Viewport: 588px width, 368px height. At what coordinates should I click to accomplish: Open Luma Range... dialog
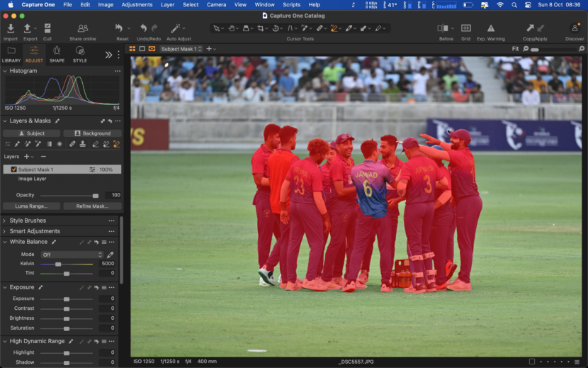pos(31,206)
